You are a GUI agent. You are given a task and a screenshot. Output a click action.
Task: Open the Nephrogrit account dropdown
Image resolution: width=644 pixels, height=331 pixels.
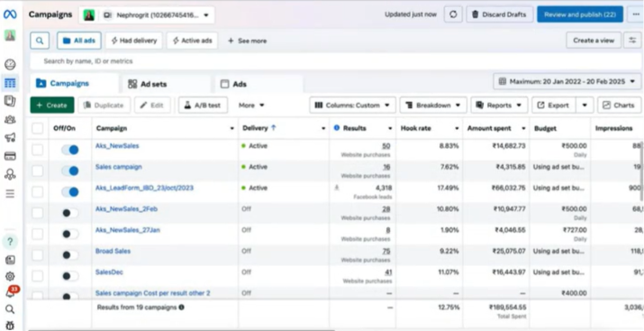147,15
